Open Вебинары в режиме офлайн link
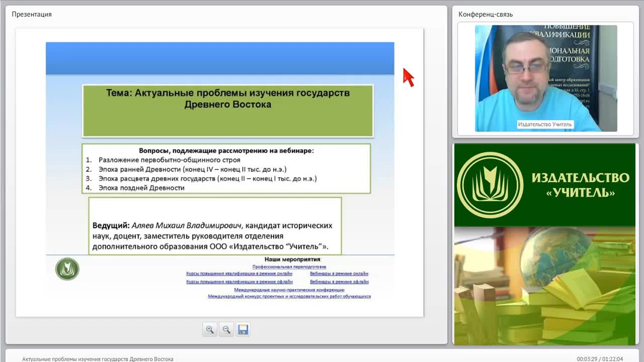This screenshot has width=644, height=362. [x=339, y=282]
